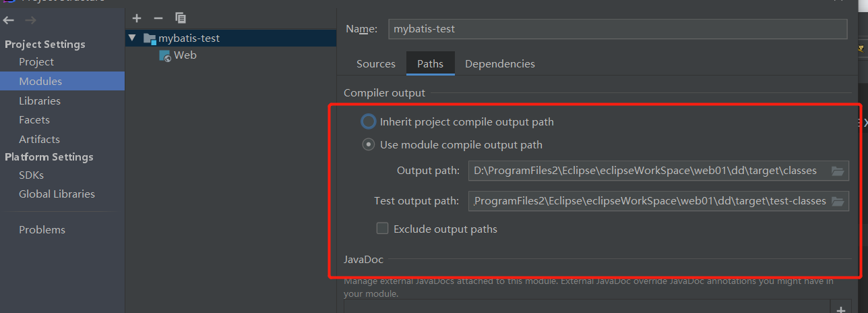868x313 pixels.
Task: Collapse the mybatis-test module tree
Action: tap(132, 38)
